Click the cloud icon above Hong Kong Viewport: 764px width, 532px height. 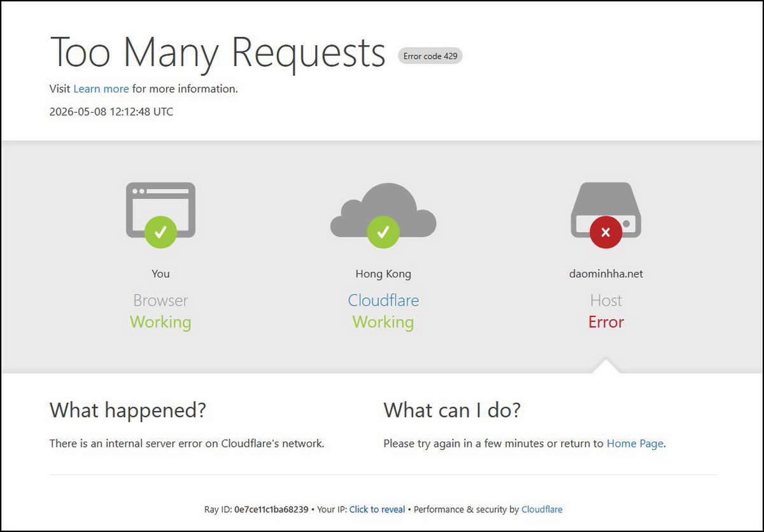point(383,215)
